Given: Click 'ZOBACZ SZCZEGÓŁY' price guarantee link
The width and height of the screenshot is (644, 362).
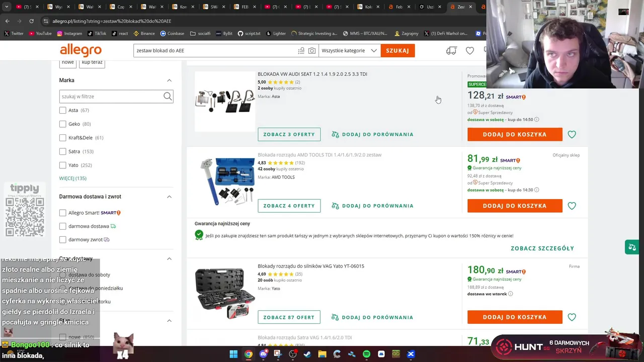Looking at the screenshot, I should 542,248.
